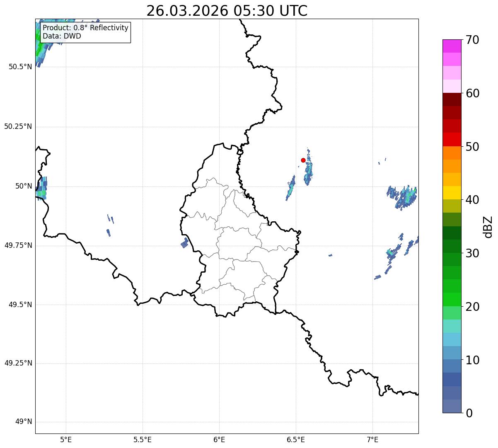Click the 6.5°E longitude label
The width and height of the screenshot is (498, 448).
(296, 440)
